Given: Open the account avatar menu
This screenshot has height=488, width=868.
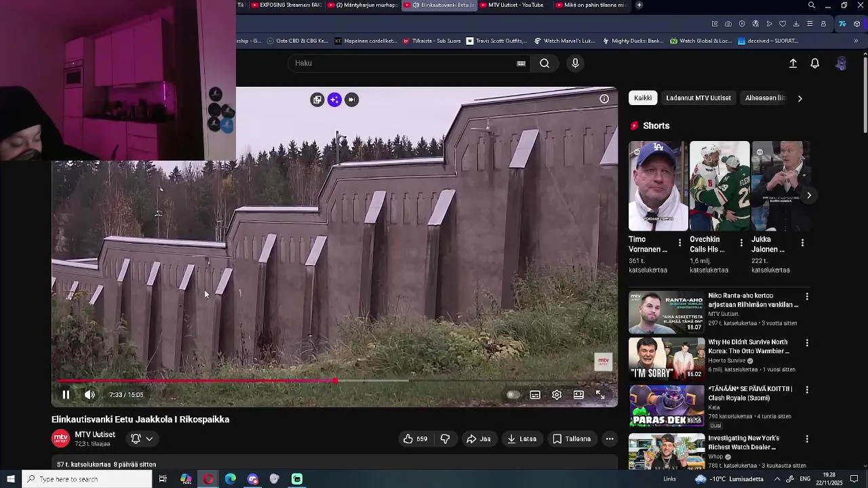Looking at the screenshot, I should click(x=841, y=63).
